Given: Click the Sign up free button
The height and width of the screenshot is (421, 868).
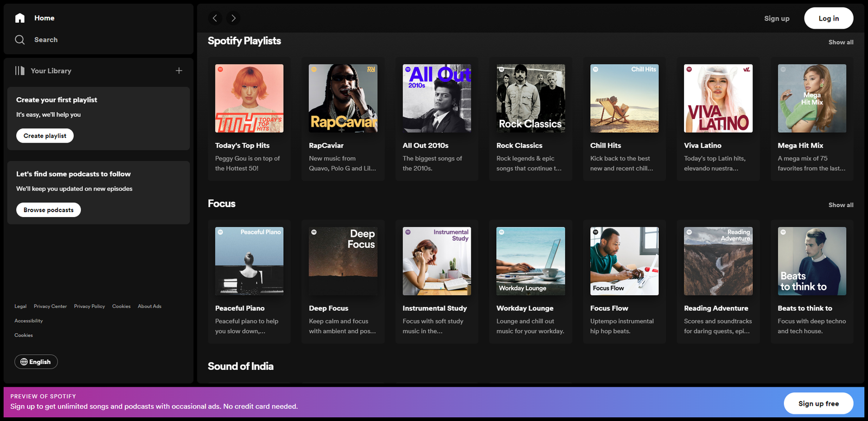Looking at the screenshot, I should tap(819, 403).
